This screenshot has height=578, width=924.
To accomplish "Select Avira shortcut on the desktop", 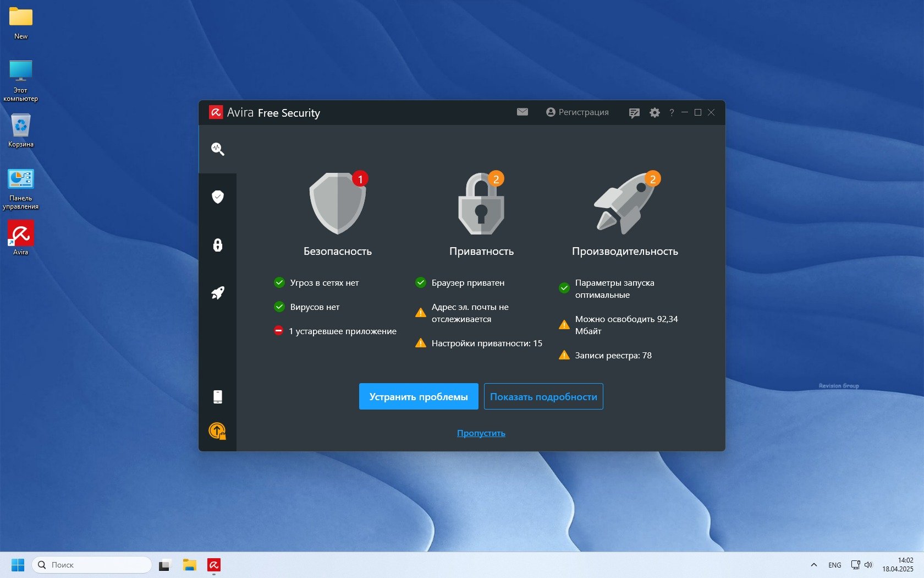I will tap(21, 238).
